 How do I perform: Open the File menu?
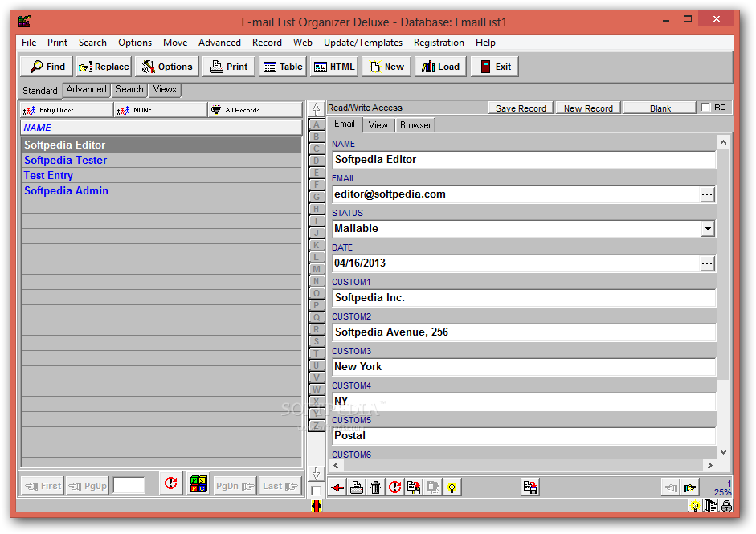(29, 43)
